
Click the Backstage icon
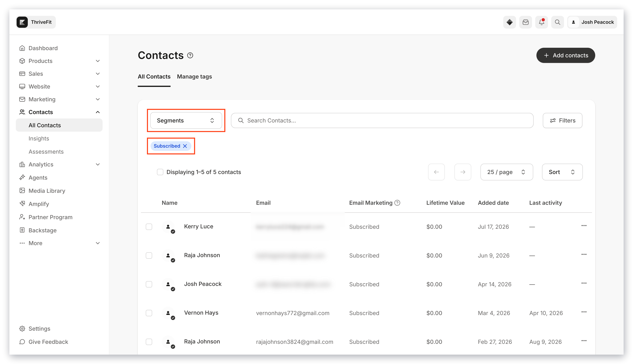tap(22, 230)
